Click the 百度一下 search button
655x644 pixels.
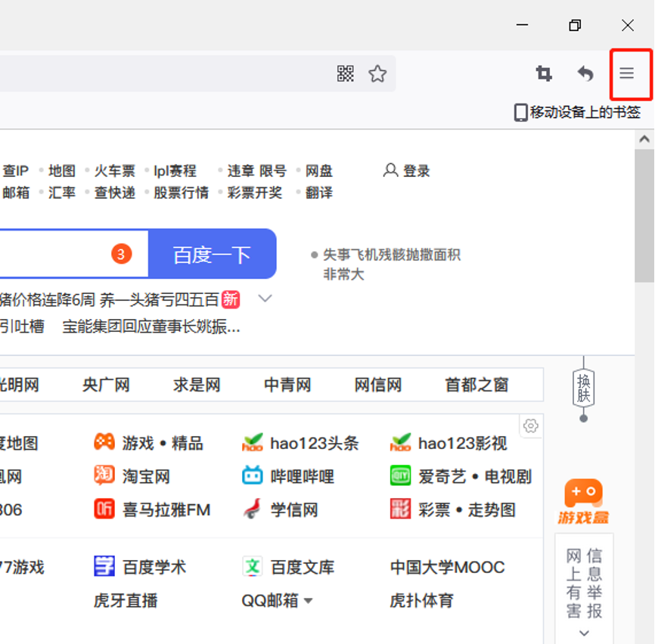[x=212, y=255]
